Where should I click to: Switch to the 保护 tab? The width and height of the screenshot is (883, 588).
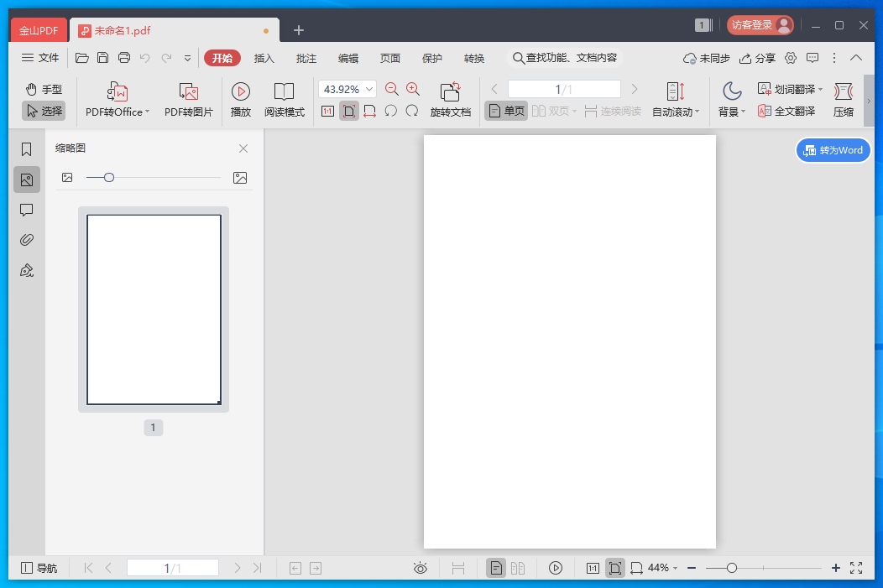pos(432,58)
